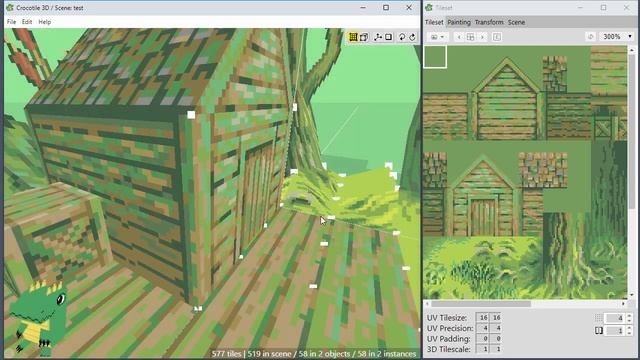This screenshot has width=640, height=360.
Task: Open the 300% zoom dropdown
Action: tap(617, 37)
